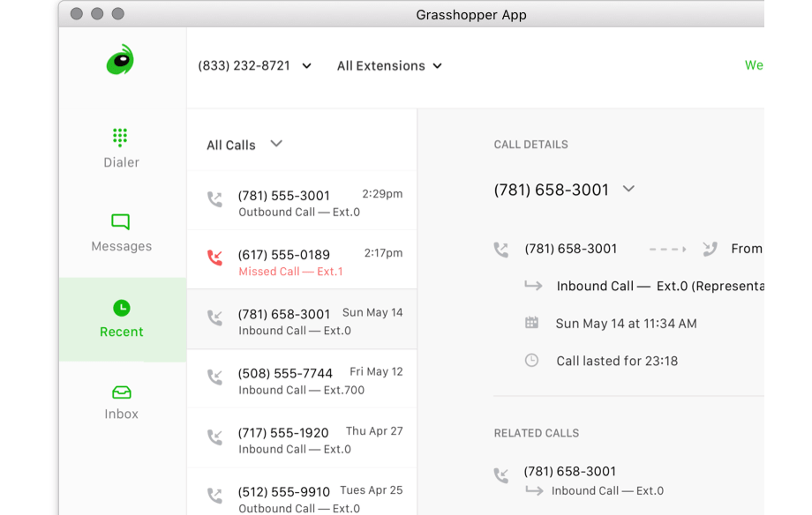Click the Grasshopper logo icon
812x515 pixels.
[x=120, y=60]
